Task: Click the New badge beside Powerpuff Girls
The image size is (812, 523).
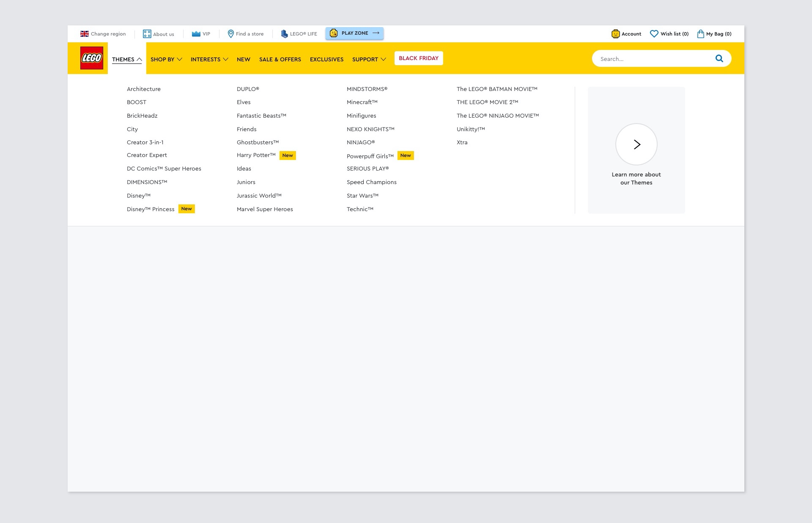Action: (406, 156)
